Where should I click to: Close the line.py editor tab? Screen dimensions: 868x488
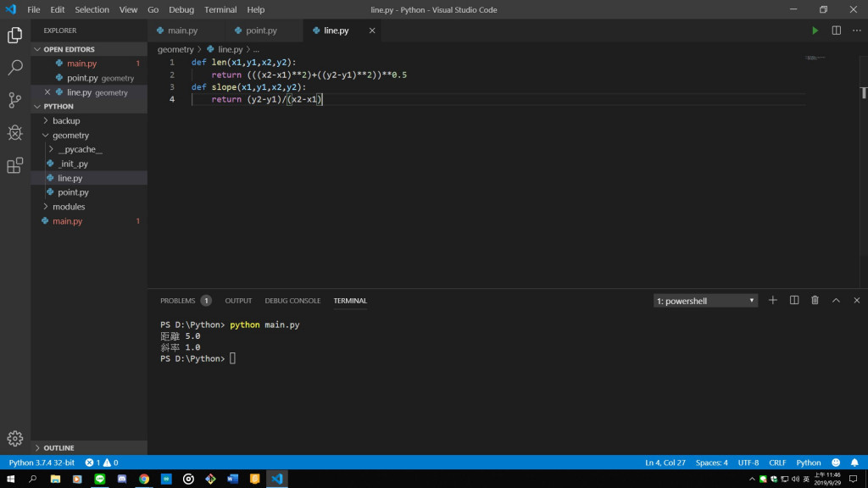pos(372,30)
